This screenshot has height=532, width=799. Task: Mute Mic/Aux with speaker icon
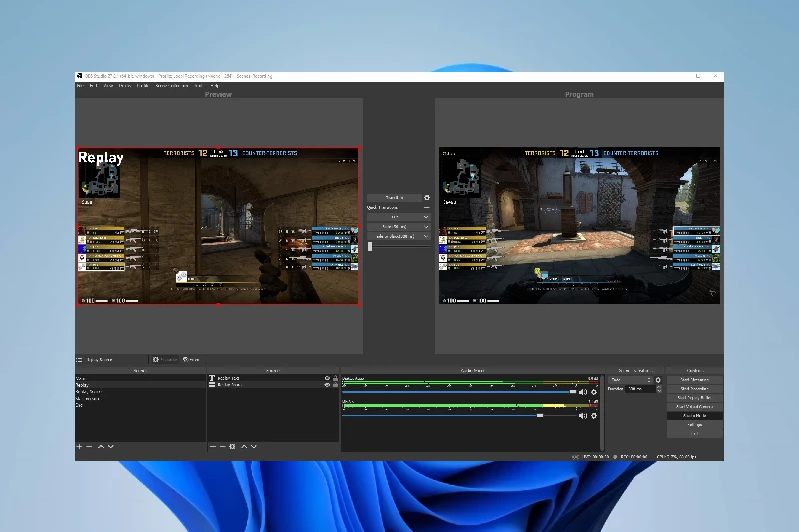coord(583,416)
